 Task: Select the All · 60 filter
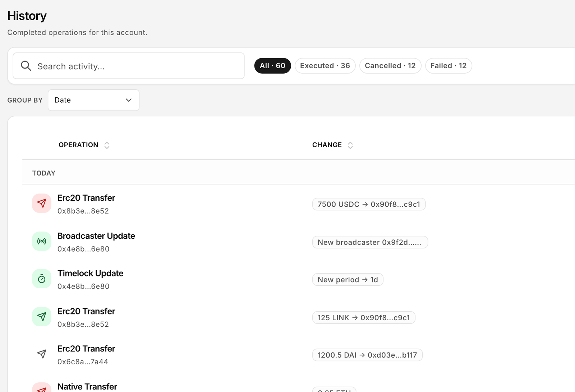pyautogui.click(x=272, y=66)
